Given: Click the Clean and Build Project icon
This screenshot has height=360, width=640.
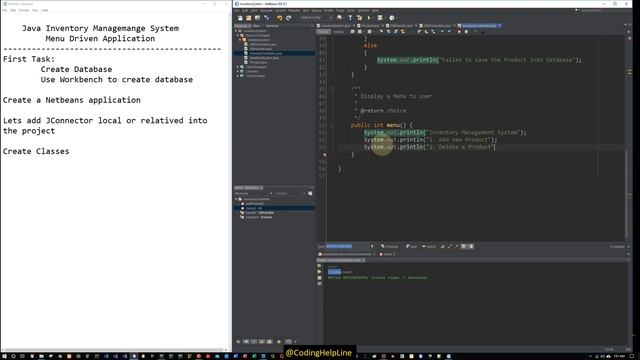Looking at the screenshot, I should (x=360, y=18).
